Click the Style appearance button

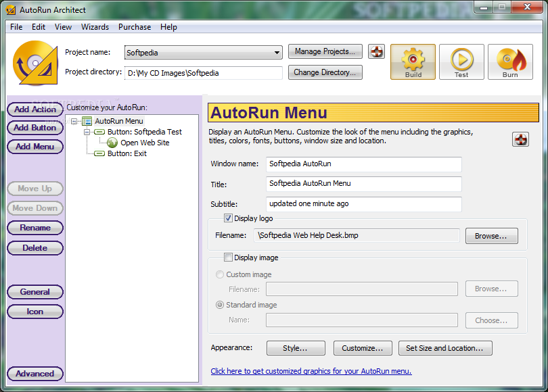tap(296, 348)
